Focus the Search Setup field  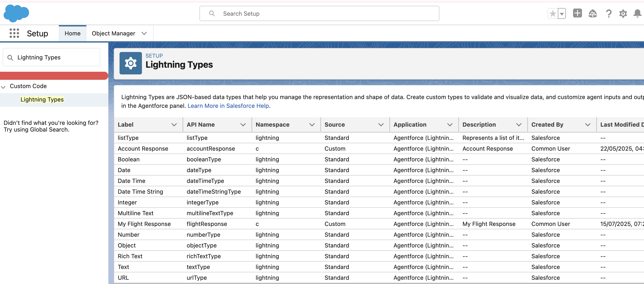pyautogui.click(x=319, y=13)
